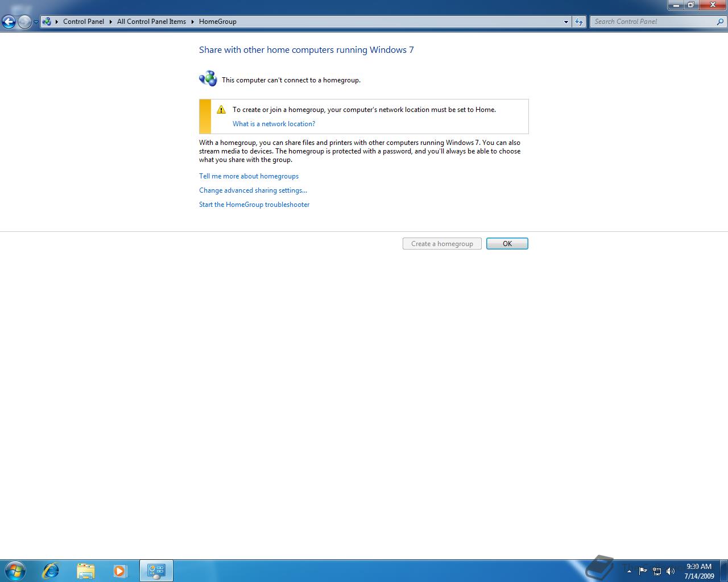Select the Control Panel taskbar button
This screenshot has height=582, width=728.
pyautogui.click(x=156, y=571)
